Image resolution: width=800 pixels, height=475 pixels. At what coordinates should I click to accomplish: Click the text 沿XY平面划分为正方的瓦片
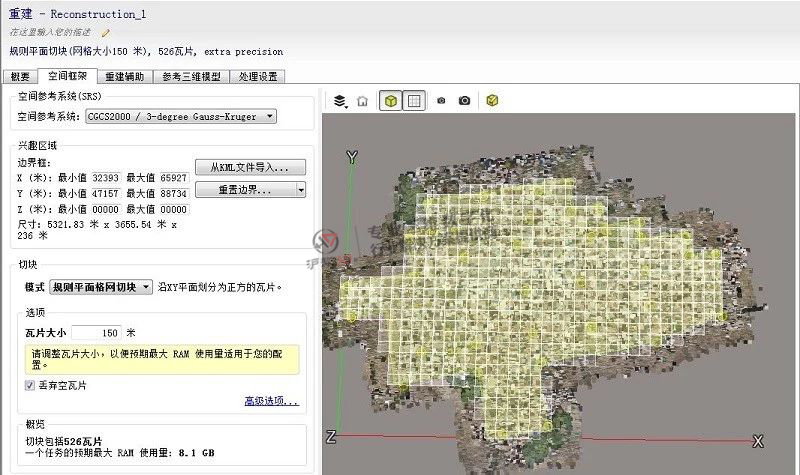[x=220, y=287]
